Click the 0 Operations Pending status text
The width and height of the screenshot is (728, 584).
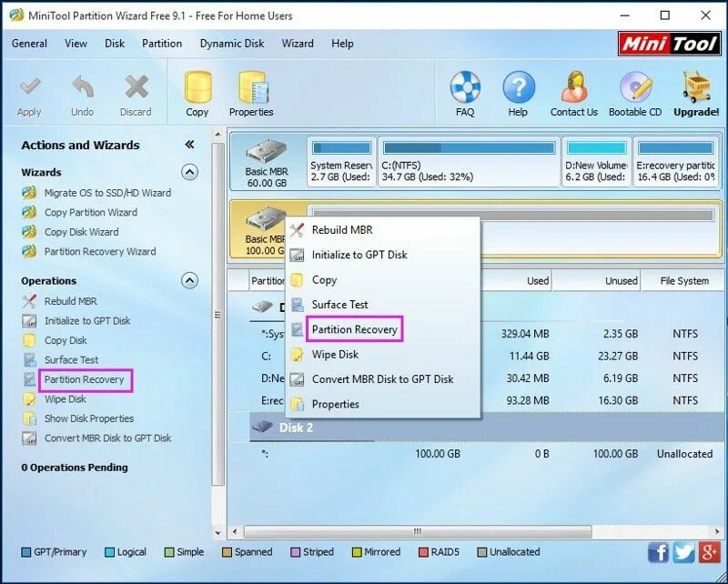tap(75, 468)
